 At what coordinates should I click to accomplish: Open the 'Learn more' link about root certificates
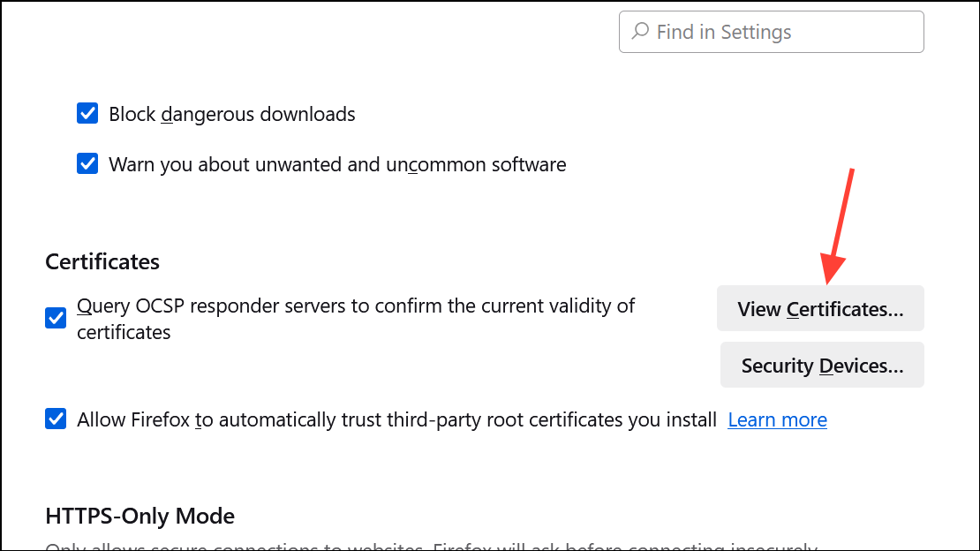(776, 419)
